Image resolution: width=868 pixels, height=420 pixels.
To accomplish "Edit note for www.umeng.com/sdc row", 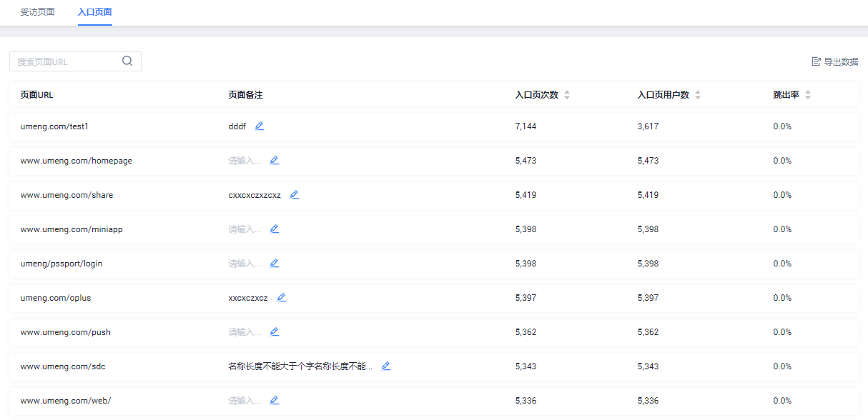I will (386, 366).
